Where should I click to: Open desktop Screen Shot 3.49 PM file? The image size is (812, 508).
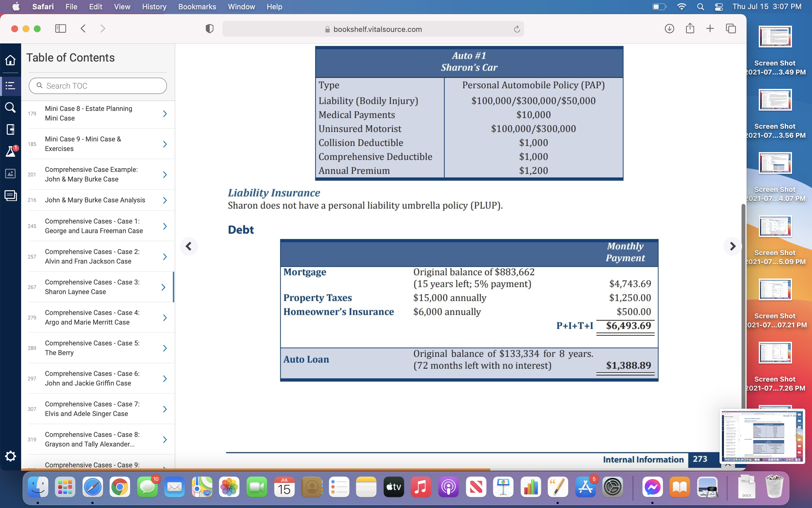click(775, 51)
